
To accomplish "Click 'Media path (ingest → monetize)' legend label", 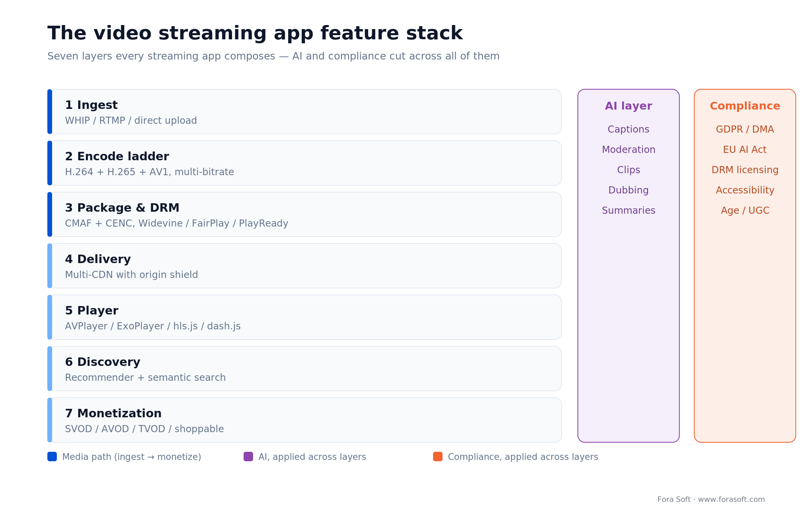I will coord(132,457).
